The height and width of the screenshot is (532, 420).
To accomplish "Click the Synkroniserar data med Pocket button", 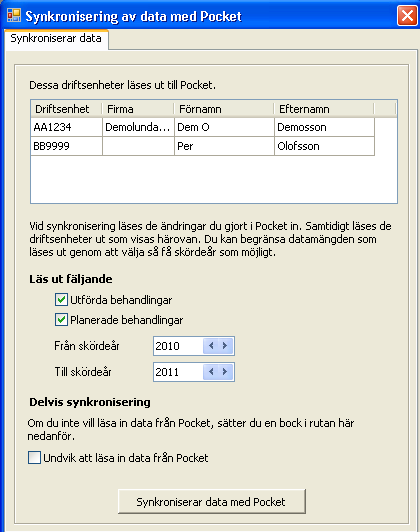I will click(x=212, y=501).
